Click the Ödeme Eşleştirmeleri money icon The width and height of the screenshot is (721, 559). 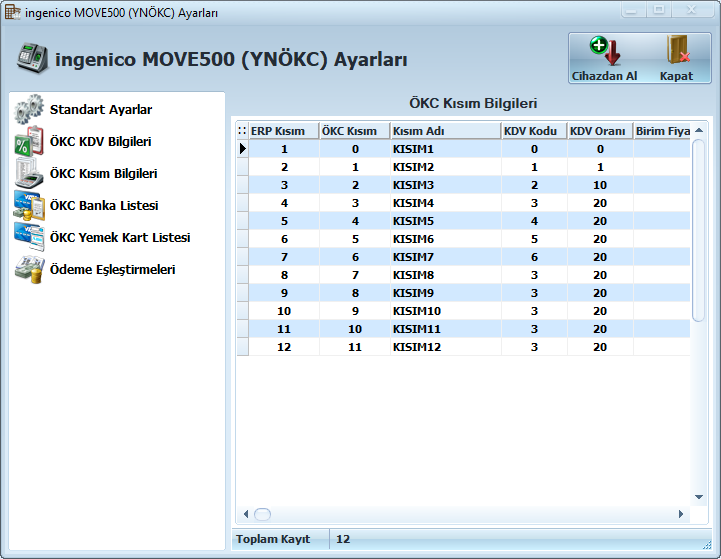29,269
